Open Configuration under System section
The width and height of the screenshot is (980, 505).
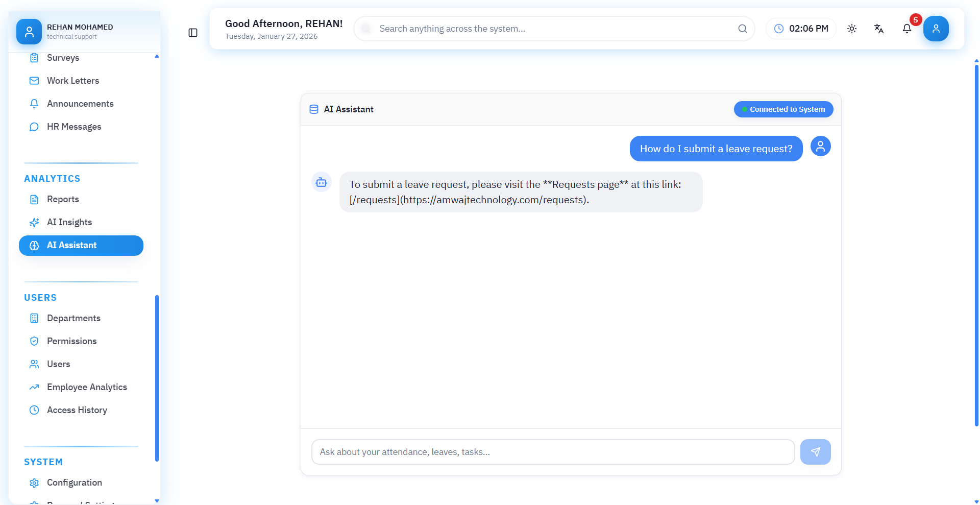(x=75, y=483)
